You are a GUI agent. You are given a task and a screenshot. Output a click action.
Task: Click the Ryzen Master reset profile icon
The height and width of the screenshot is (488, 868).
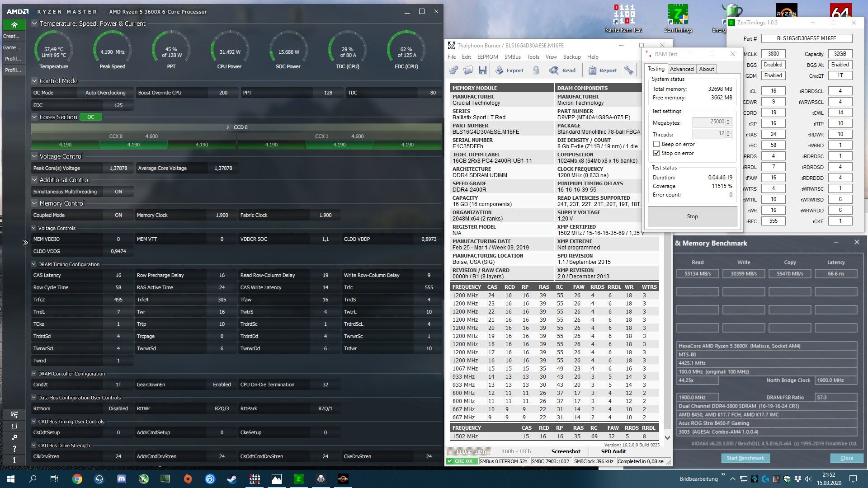click(x=14, y=426)
